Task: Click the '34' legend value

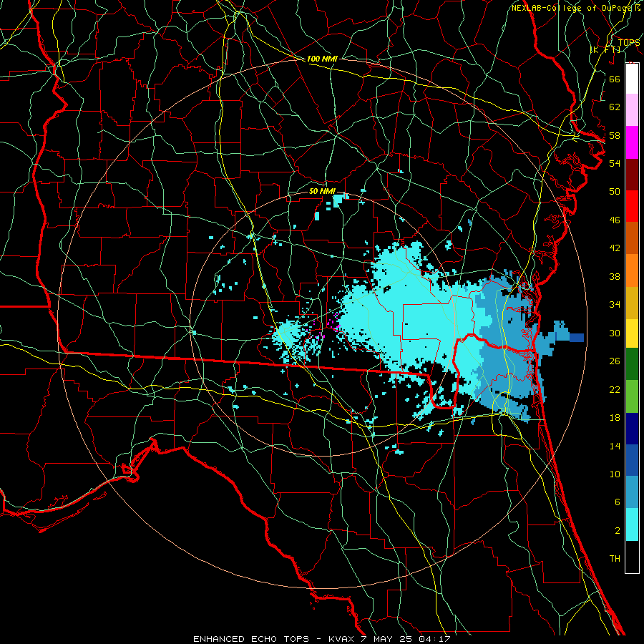Action: tap(615, 304)
